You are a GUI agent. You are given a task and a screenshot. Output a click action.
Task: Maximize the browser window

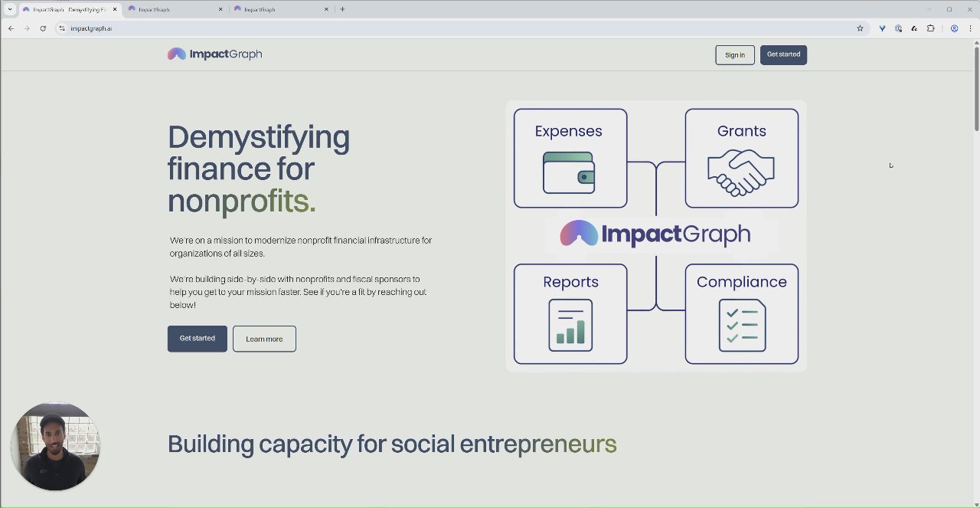click(949, 9)
